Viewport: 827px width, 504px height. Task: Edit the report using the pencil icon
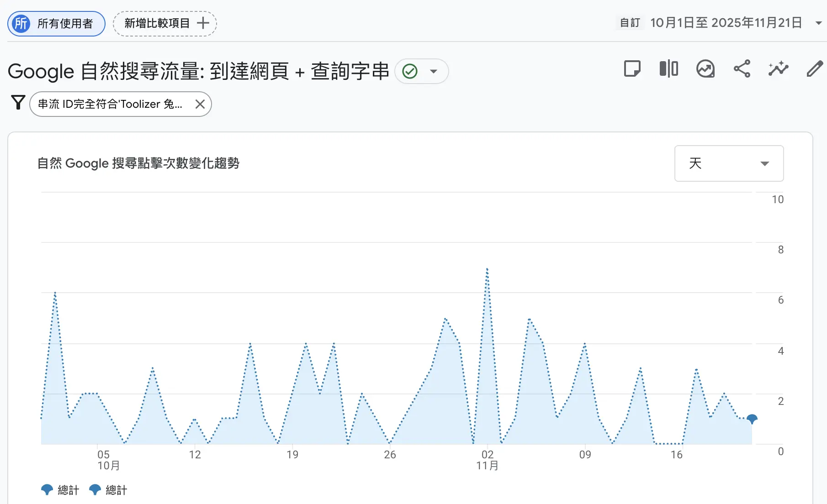(814, 69)
